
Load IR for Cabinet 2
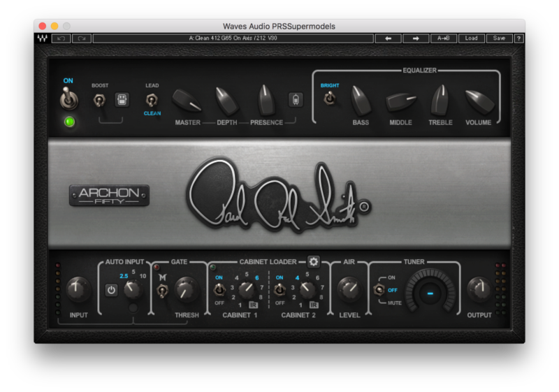tap(314, 305)
